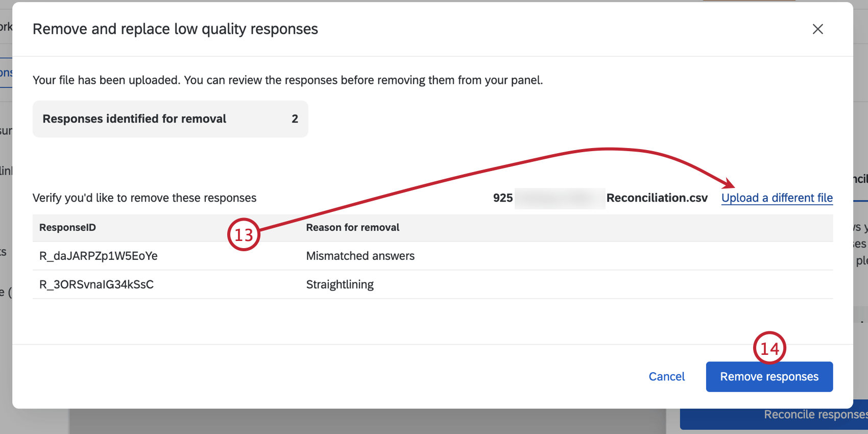Click the 925 file name prefix

502,198
